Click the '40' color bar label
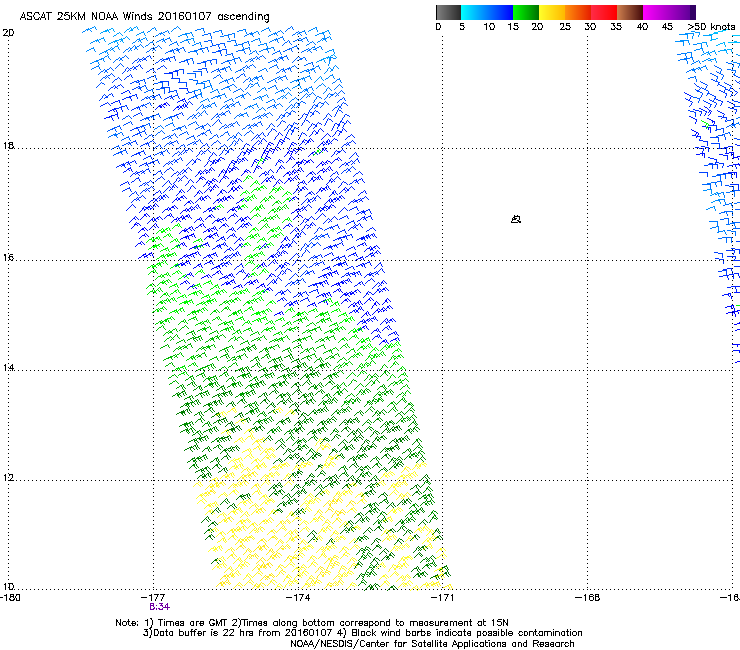This screenshot has width=740, height=650. [642, 27]
